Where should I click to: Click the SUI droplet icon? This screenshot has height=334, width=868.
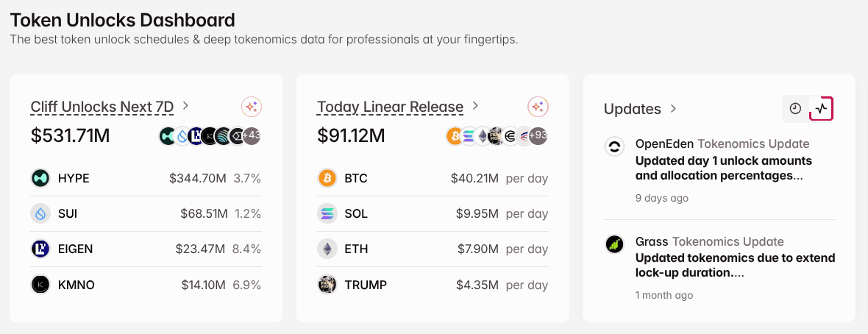click(40, 213)
